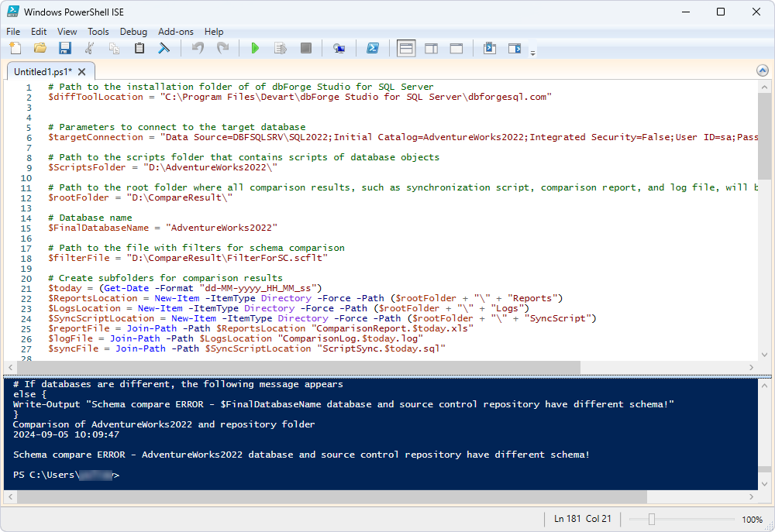Open the Help menu
This screenshot has height=532, width=775.
point(214,32)
